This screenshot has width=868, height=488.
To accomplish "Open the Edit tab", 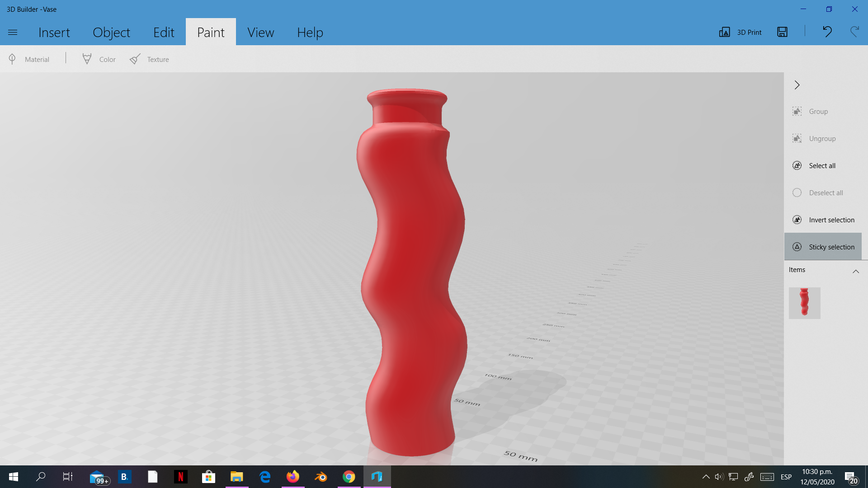I will [x=164, y=32].
